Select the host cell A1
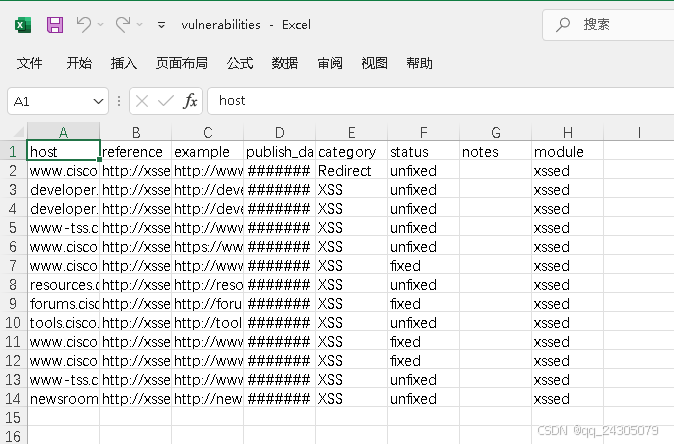Viewport: 674px width, 444px height. (x=64, y=151)
